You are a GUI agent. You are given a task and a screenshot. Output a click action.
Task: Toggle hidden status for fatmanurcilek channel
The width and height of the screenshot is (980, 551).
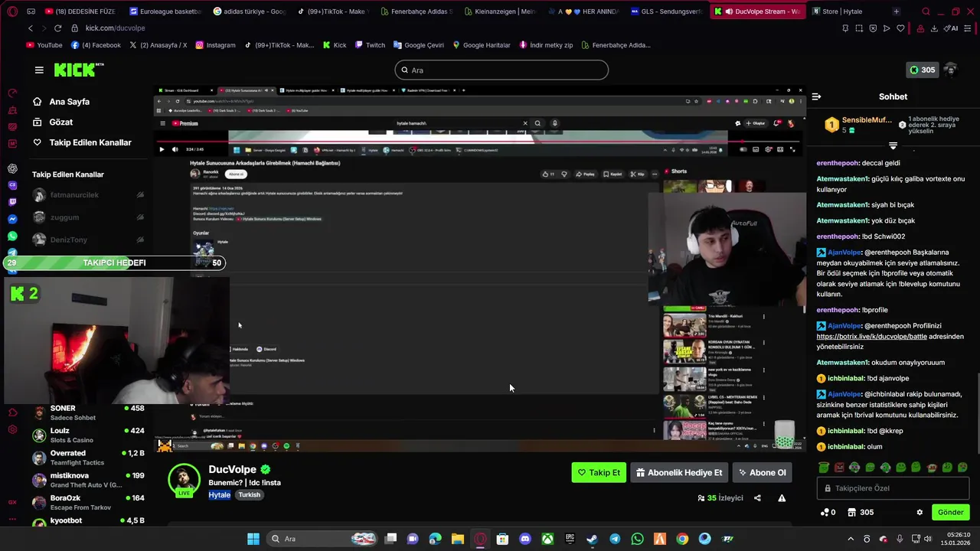coord(140,195)
